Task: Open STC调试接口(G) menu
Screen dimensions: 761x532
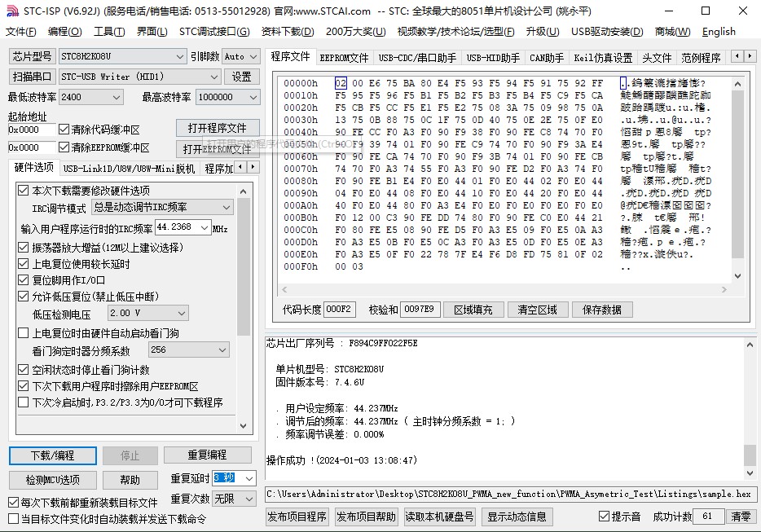Action: point(214,32)
